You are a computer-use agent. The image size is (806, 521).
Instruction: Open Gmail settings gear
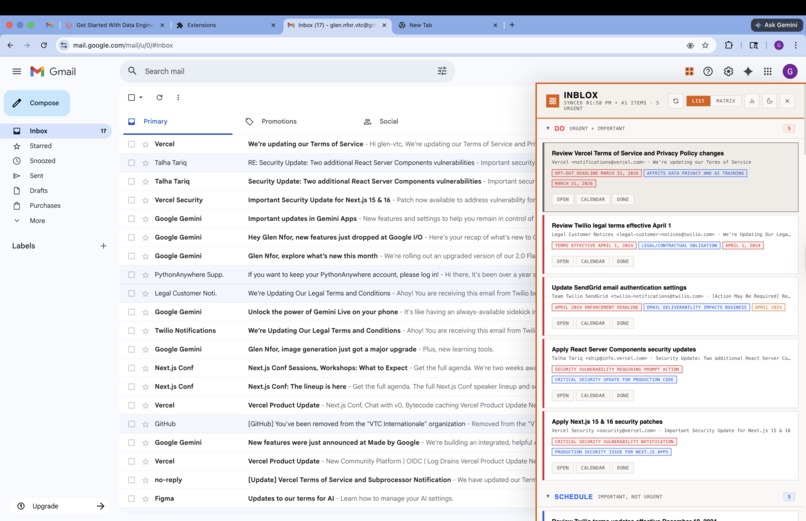click(x=728, y=71)
